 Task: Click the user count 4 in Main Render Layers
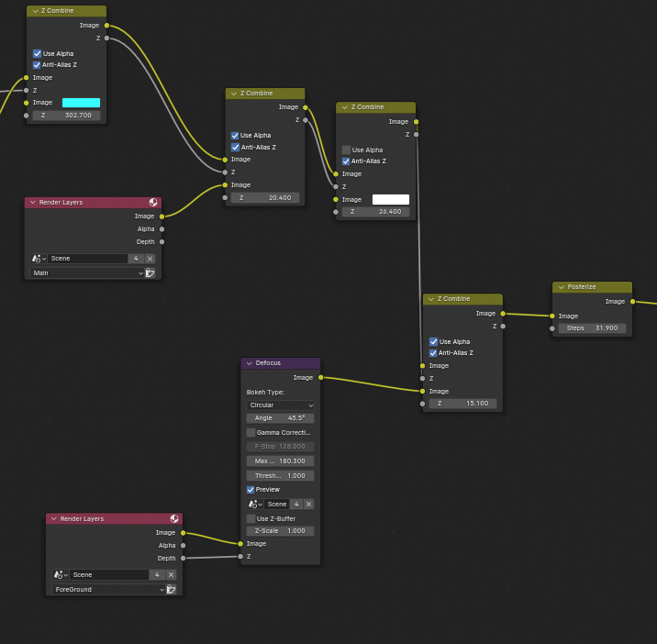pyautogui.click(x=136, y=259)
